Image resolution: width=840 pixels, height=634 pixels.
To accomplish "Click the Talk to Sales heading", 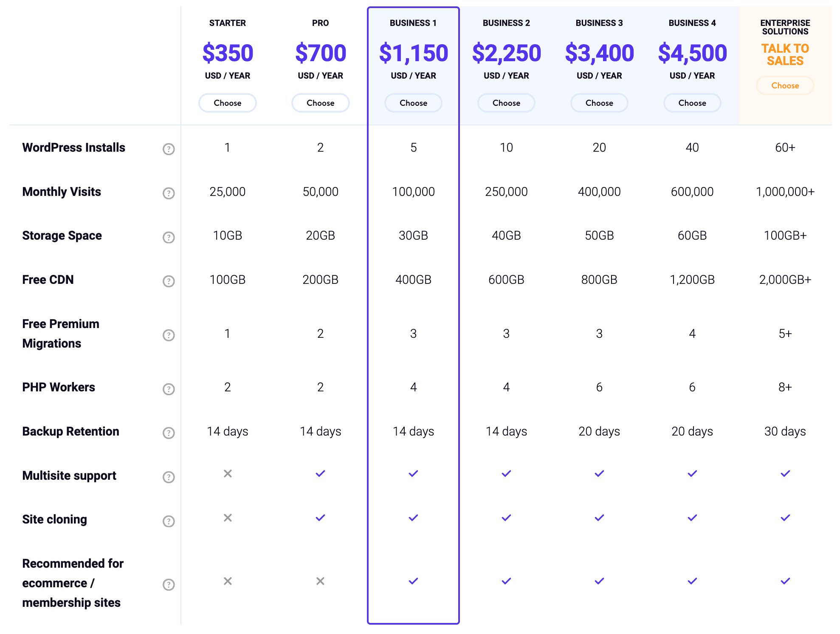I will coord(785,54).
